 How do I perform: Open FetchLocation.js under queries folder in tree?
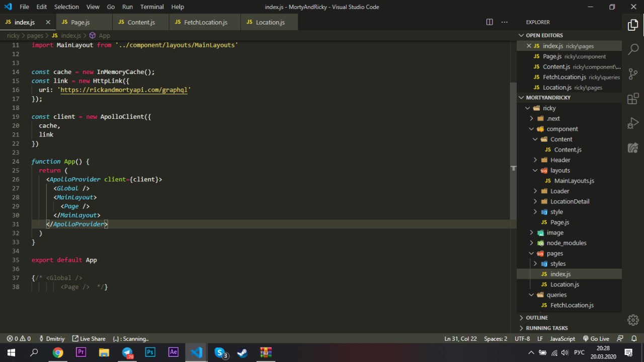click(569, 305)
